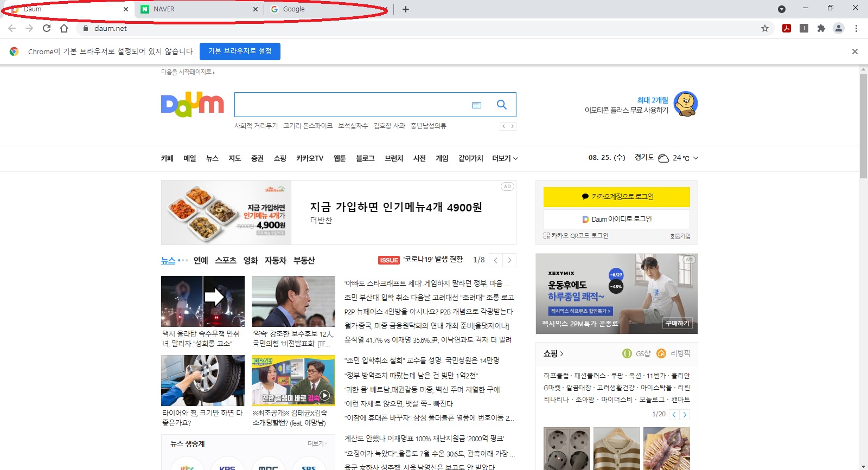Expand the 뉴스 생중계 더보기 link
The height and width of the screenshot is (470, 868).
pos(317,443)
